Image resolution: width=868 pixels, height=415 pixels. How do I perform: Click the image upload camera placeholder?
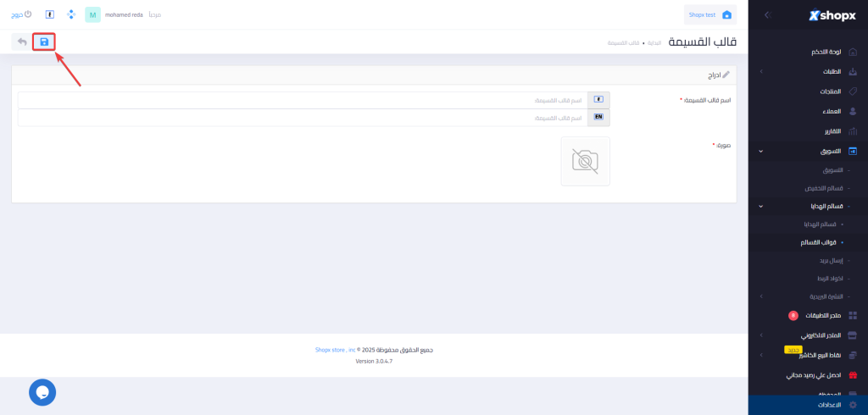tap(585, 161)
